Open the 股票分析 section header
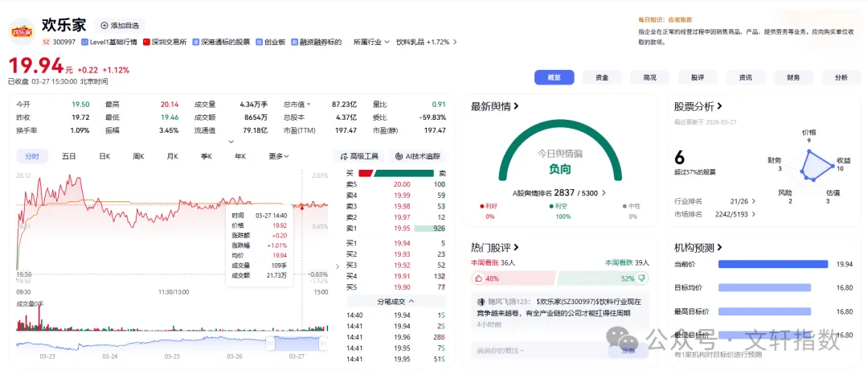 pos(698,105)
